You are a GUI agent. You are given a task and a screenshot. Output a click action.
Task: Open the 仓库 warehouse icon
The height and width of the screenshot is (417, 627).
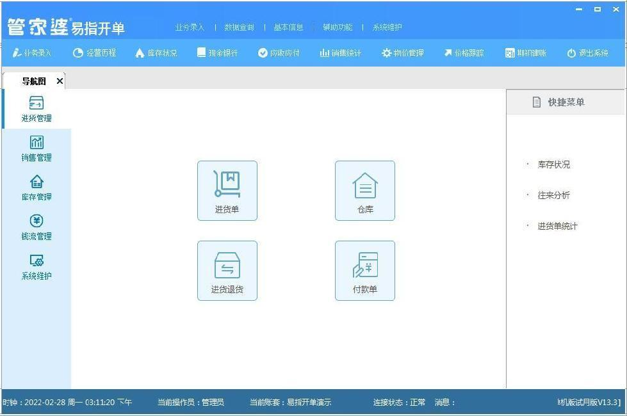[x=364, y=190]
